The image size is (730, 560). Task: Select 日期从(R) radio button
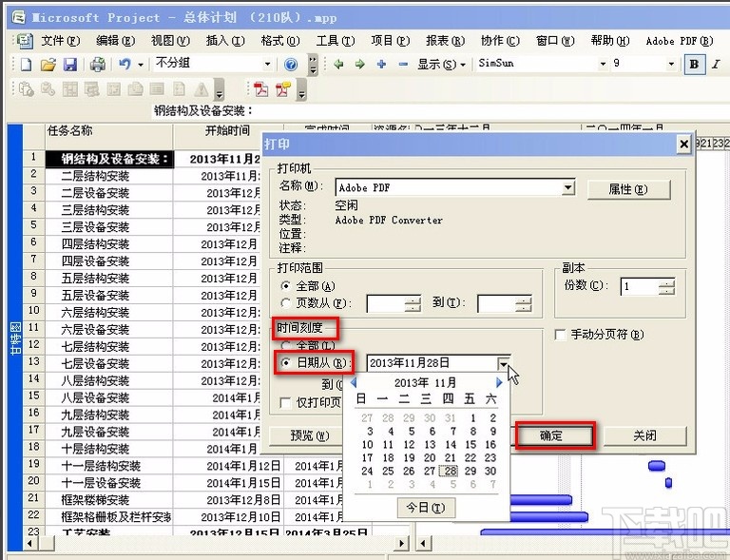point(286,362)
